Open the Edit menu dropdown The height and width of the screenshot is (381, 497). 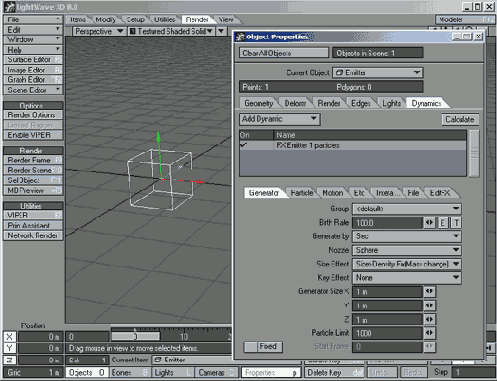click(x=33, y=30)
